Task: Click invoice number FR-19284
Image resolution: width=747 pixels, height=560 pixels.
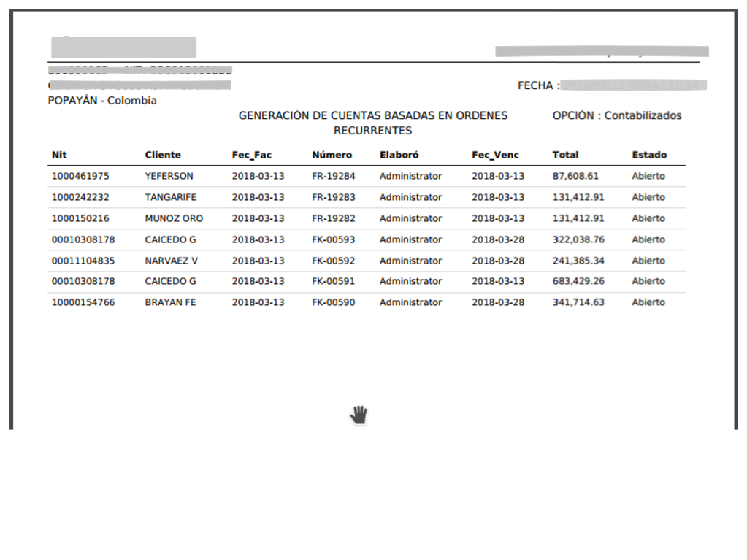Action: tap(333, 176)
